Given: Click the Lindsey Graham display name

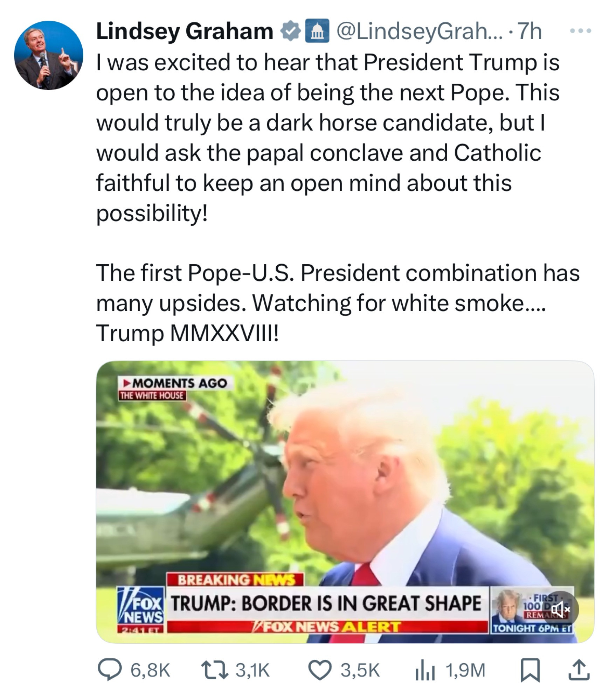Looking at the screenshot, I should pos(185,31).
